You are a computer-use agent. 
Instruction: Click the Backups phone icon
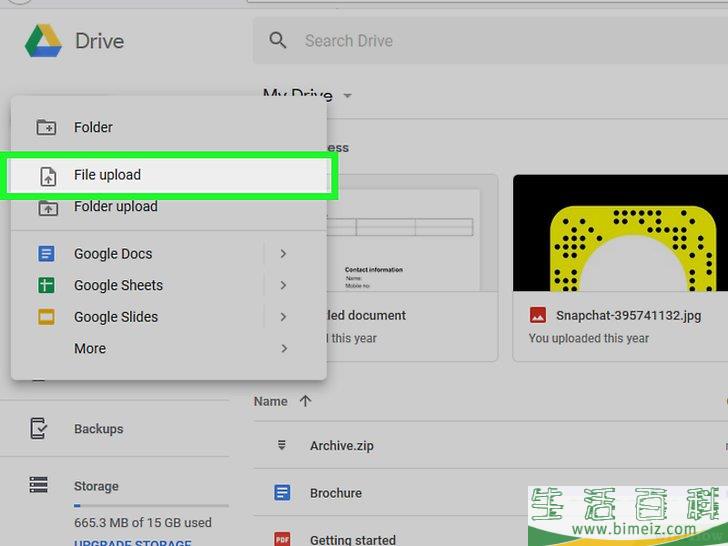[39, 428]
